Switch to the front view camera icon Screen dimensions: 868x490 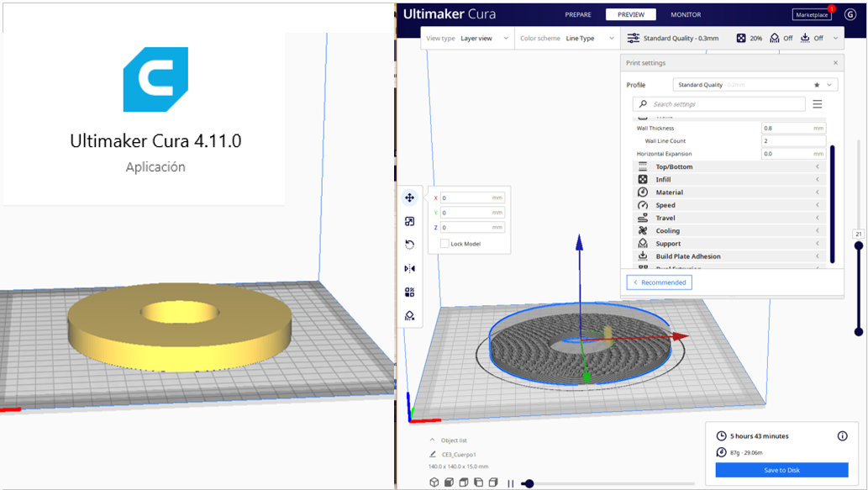pos(449,482)
